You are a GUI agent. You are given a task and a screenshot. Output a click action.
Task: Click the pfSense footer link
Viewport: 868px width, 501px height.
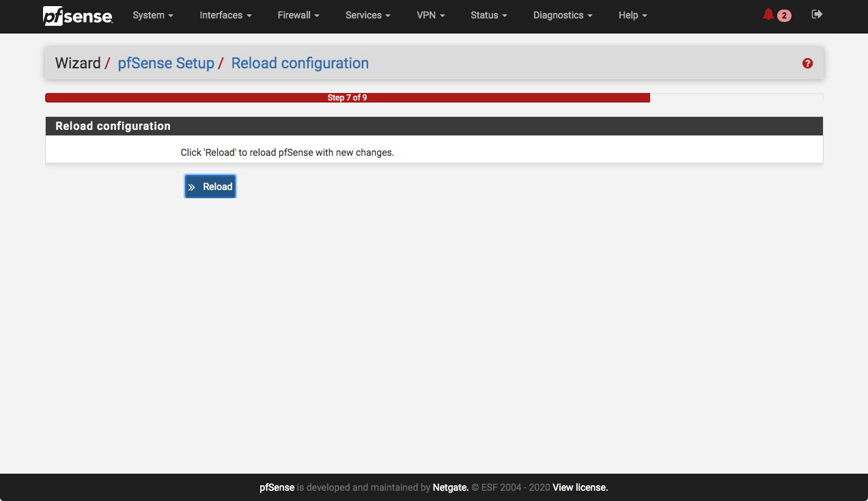point(277,487)
